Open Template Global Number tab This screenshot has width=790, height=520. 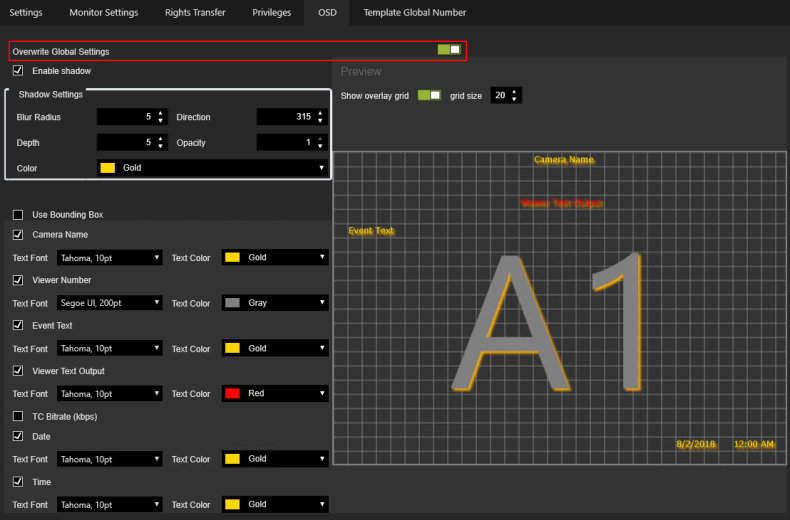tap(415, 13)
